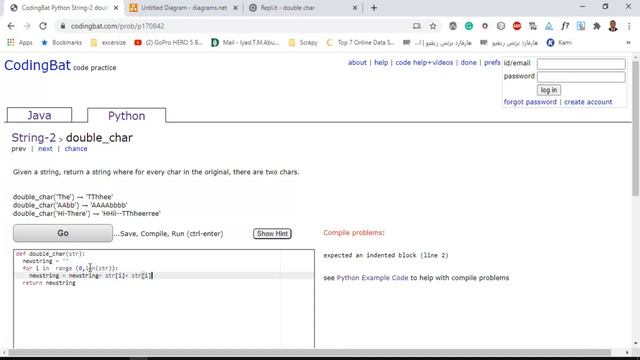Reload the page with the refresh icon
The image size is (640, 360).
43,26
